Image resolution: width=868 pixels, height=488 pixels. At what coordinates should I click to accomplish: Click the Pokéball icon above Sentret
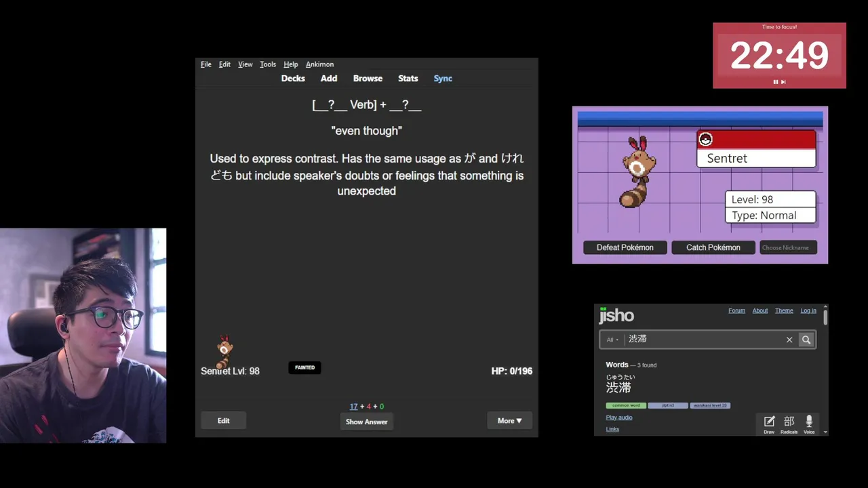(705, 140)
